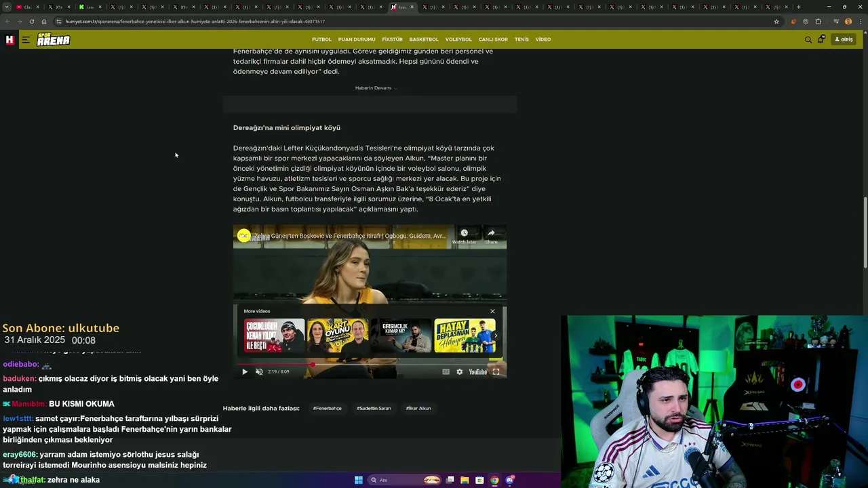Click the browser back arrow
Screen dimensions: 868x488
tap(6, 21)
